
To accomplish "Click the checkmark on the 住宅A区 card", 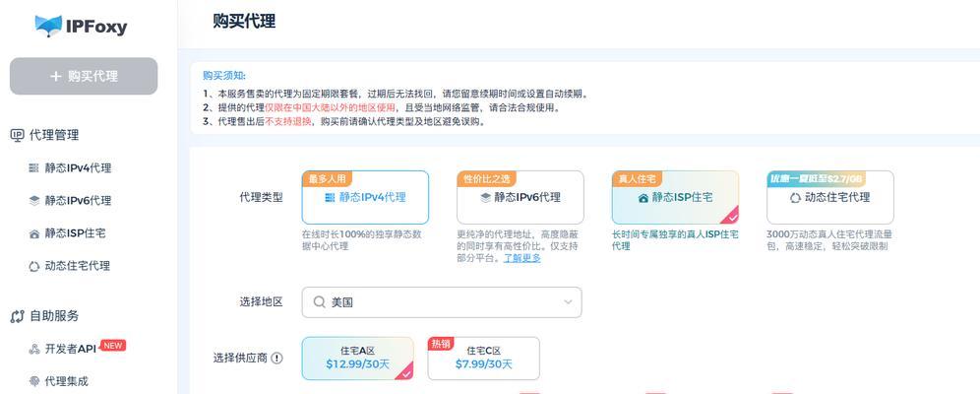I will [x=407, y=373].
